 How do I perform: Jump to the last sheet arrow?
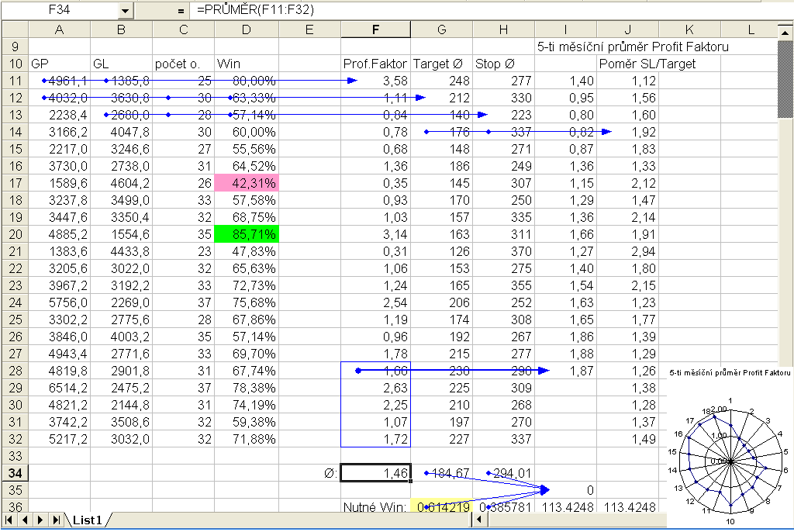click(55, 520)
